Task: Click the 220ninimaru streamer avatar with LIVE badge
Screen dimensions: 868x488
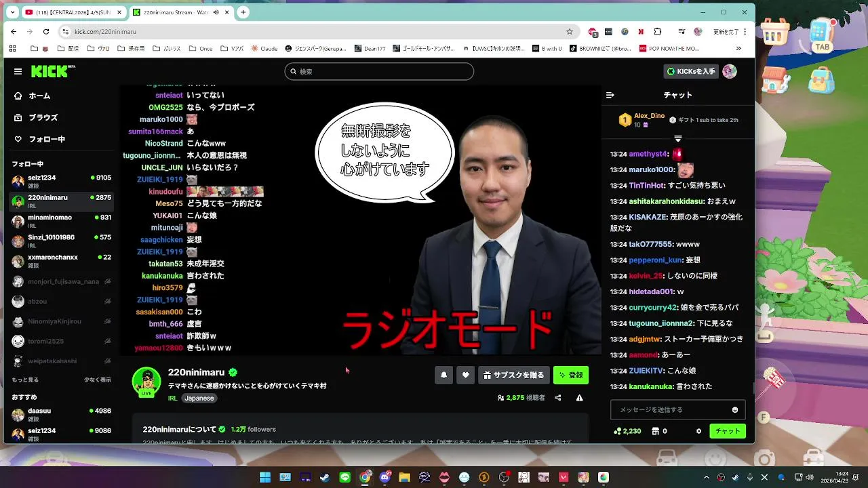Action: coord(146,382)
